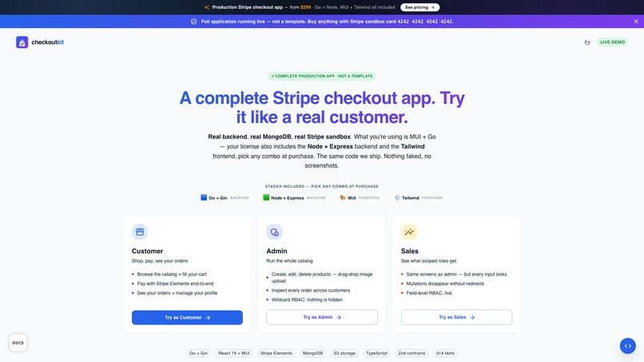The image size is (644, 362).
Task: Click the Admin shield icon
Action: tap(274, 232)
